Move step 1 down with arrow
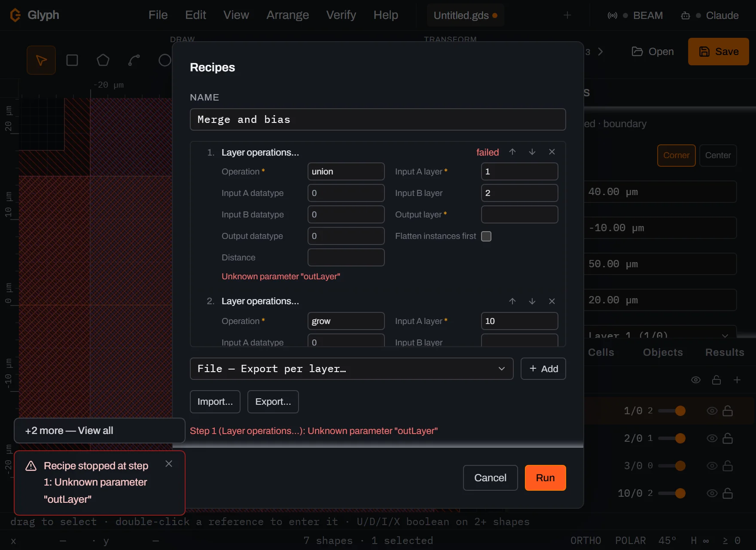The image size is (756, 550). coord(532,152)
